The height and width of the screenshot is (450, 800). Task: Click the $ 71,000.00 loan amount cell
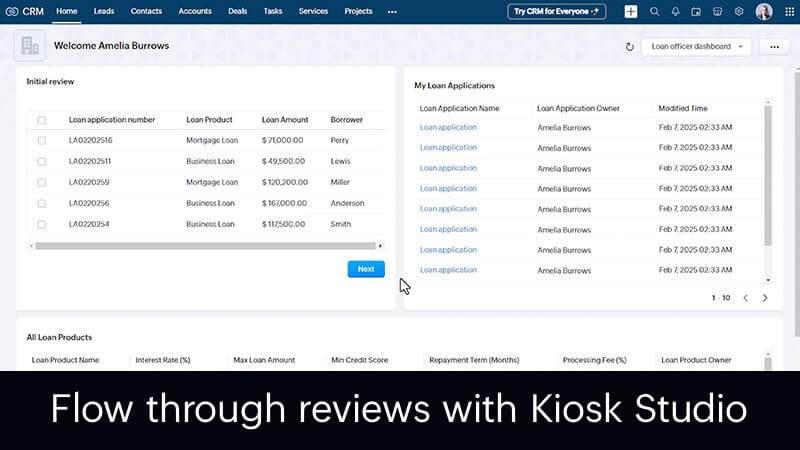point(283,140)
